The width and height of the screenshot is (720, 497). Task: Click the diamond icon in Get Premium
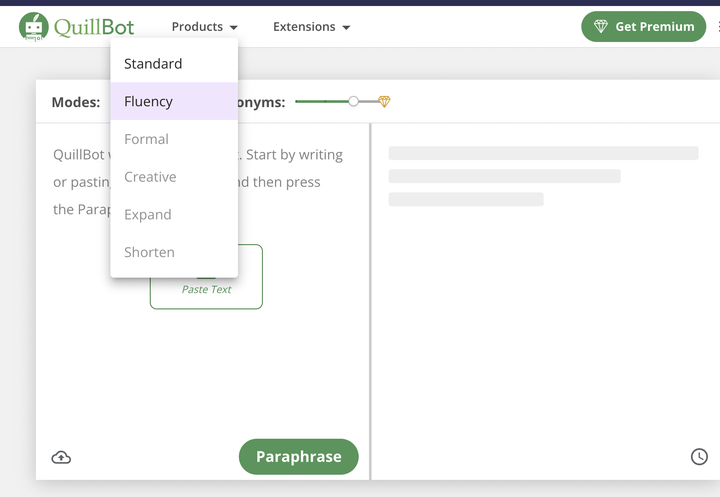point(601,27)
